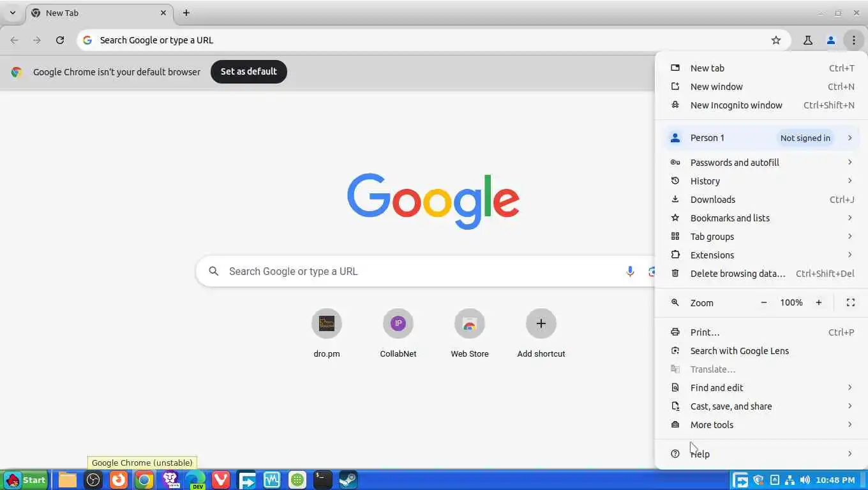Launch Vivaldi browser from the taskbar
This screenshot has width=868, height=490.
(221, 480)
